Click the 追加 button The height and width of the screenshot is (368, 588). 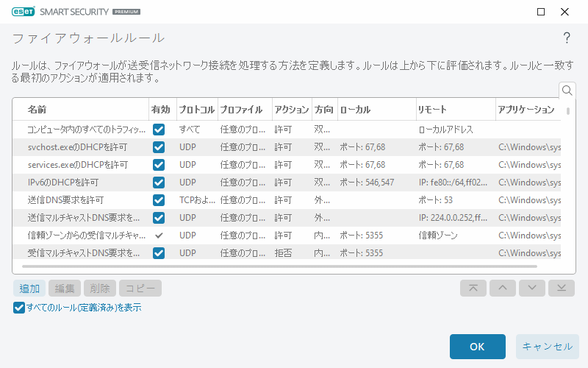pyautogui.click(x=29, y=288)
